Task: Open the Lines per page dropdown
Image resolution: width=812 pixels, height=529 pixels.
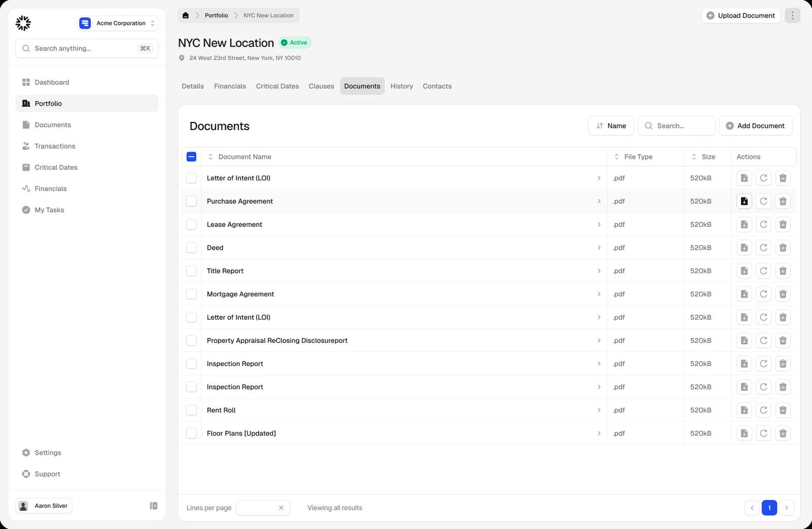Action: 263,508
